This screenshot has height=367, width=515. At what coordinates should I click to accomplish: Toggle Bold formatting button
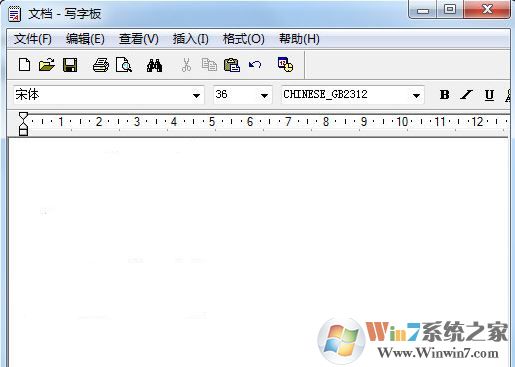tap(444, 95)
